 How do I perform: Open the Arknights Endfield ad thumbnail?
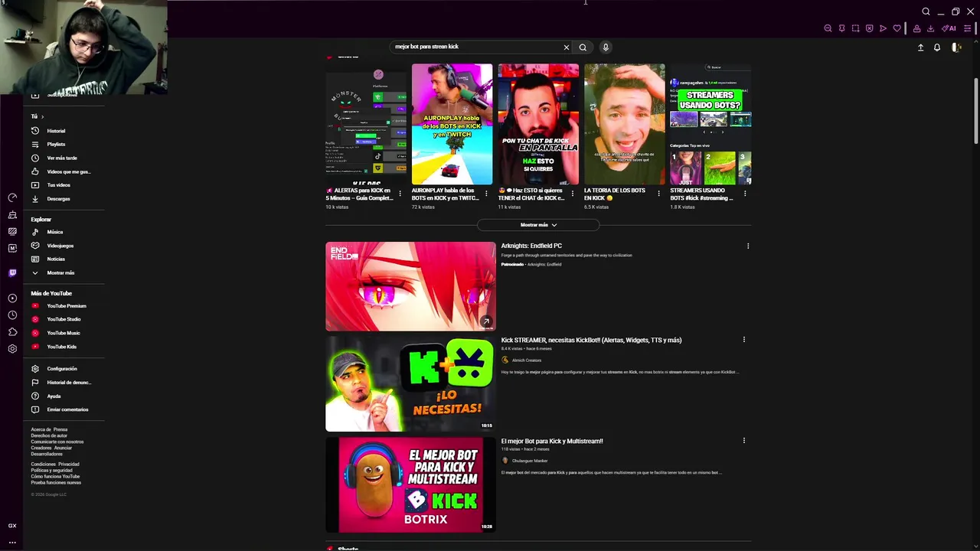click(410, 286)
